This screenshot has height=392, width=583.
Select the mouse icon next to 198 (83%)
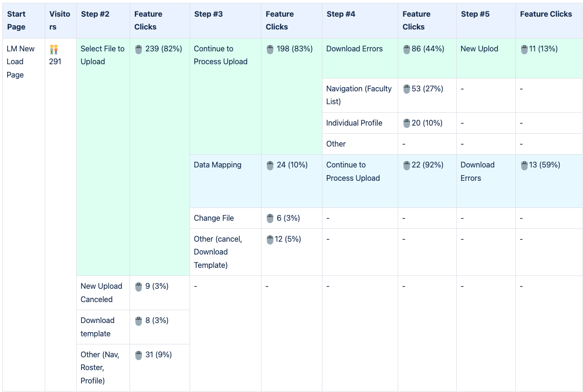point(270,49)
